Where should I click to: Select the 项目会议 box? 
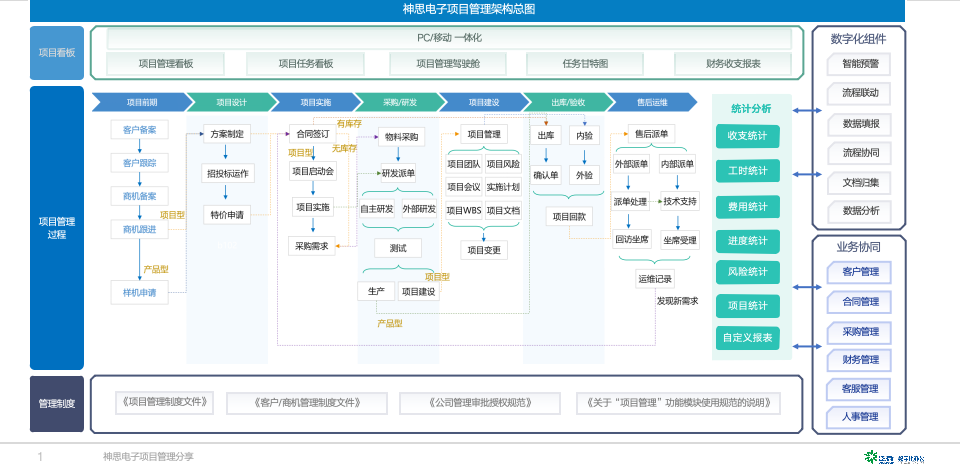click(x=463, y=187)
